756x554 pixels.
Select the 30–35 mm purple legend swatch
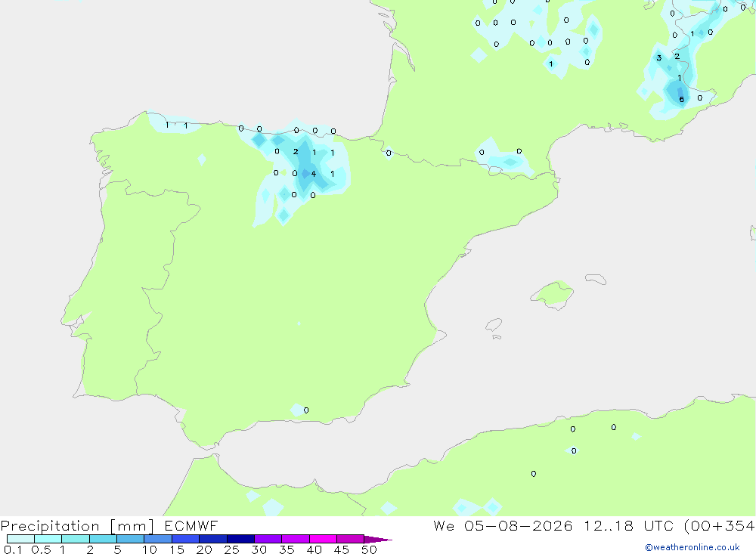click(268, 539)
